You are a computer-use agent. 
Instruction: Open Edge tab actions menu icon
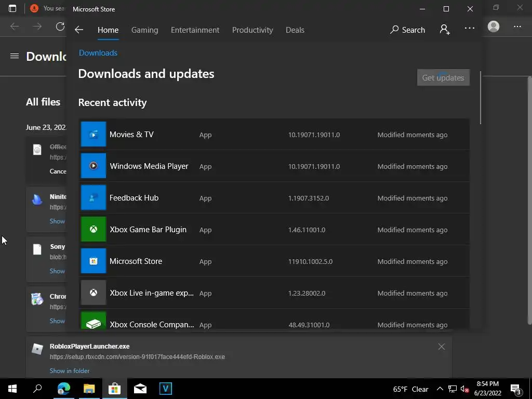12,8
